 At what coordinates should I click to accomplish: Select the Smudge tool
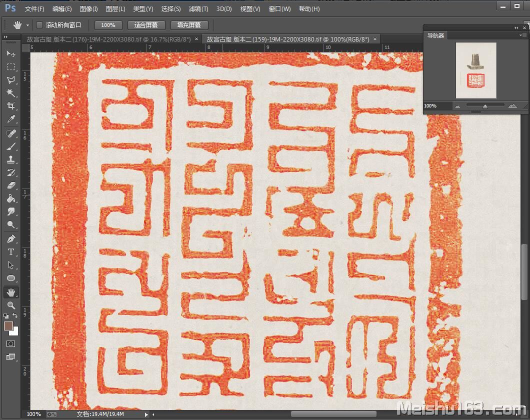tap(11, 211)
